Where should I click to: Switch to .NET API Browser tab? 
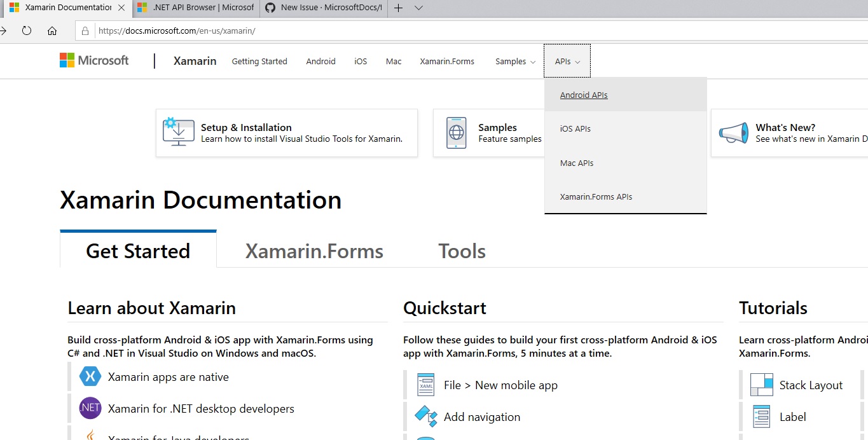tap(196, 8)
